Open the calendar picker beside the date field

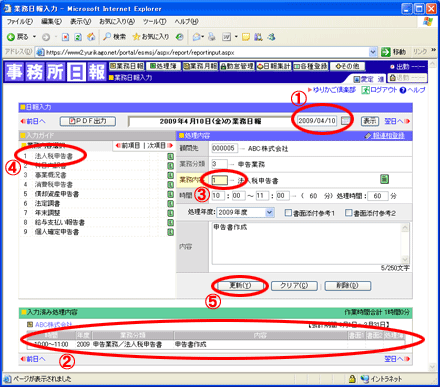coord(346,121)
